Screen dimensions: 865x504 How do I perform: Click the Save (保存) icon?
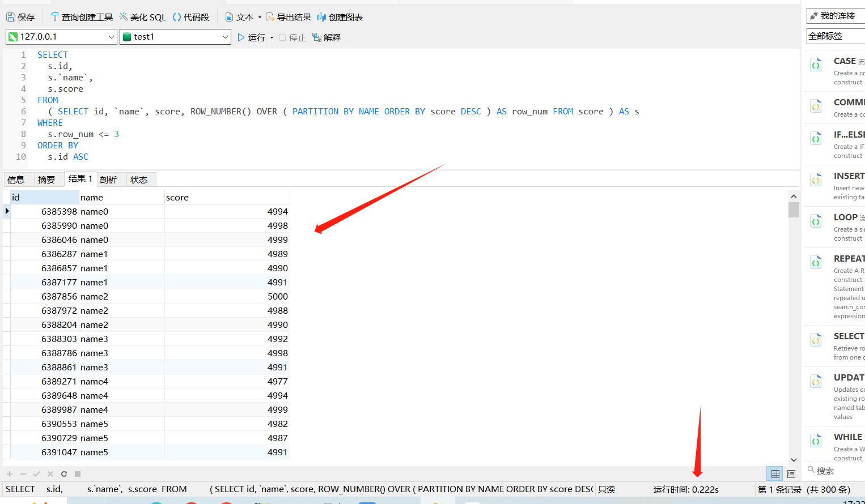point(20,17)
